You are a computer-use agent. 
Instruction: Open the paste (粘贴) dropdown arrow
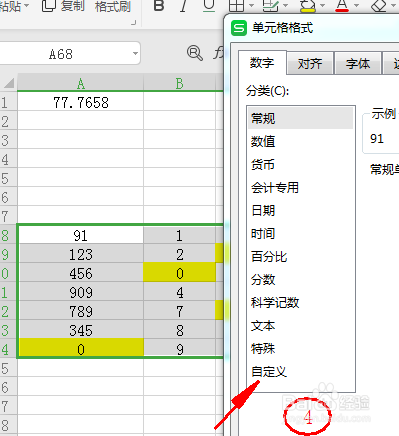[26, 5]
